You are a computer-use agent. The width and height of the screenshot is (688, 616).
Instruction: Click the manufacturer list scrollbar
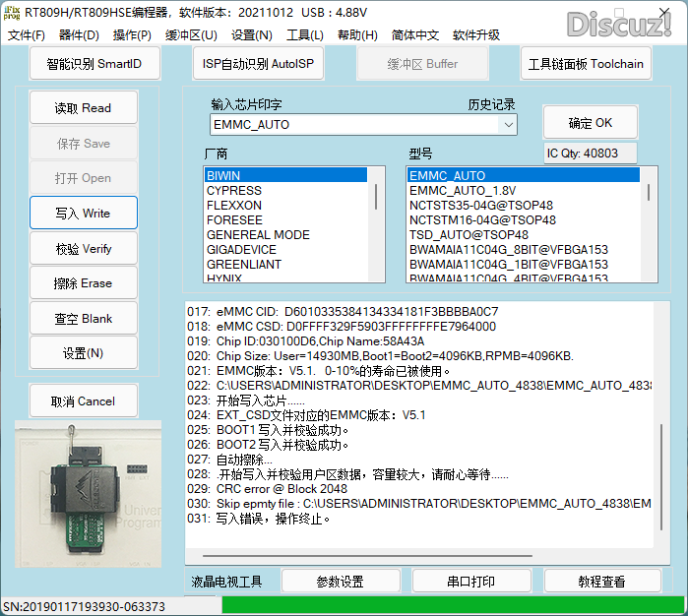tap(378, 197)
